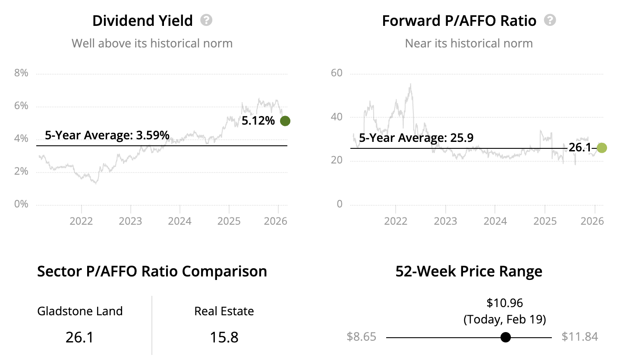
Task: Select the dark green 5.12% data point
Action: [285, 121]
